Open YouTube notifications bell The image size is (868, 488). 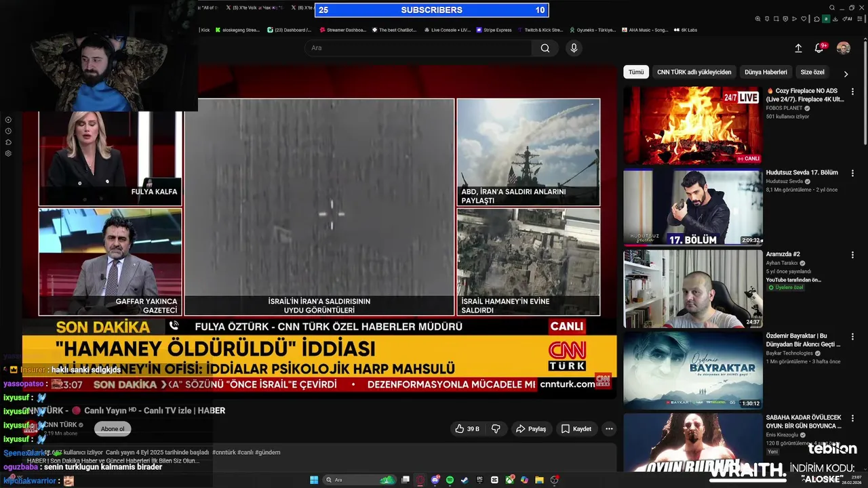pyautogui.click(x=819, y=48)
